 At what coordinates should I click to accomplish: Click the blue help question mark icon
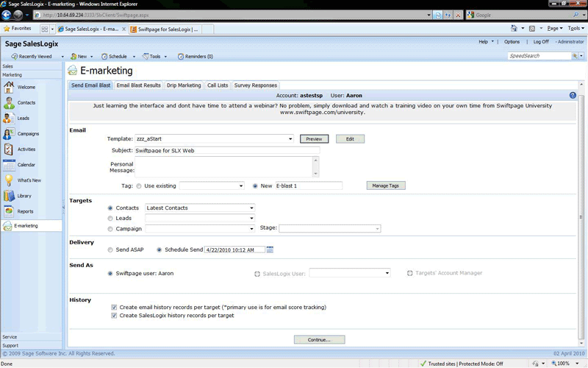tap(573, 96)
